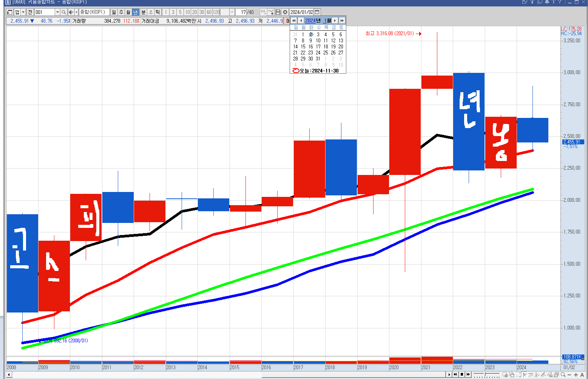588x379 pixels.
Task: Go to previous year in calendar popup
Action: tap(294, 20)
